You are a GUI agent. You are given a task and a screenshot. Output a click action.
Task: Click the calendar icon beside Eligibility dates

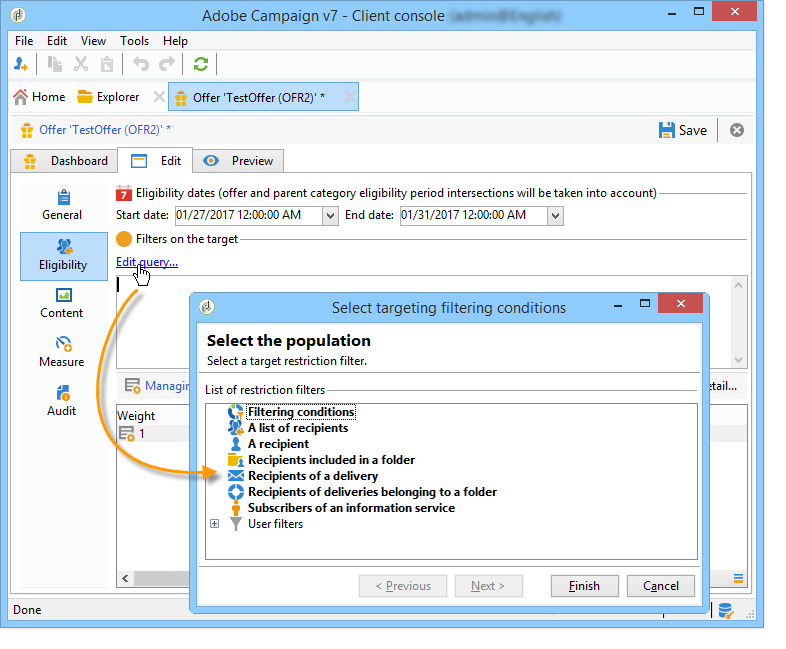124,193
